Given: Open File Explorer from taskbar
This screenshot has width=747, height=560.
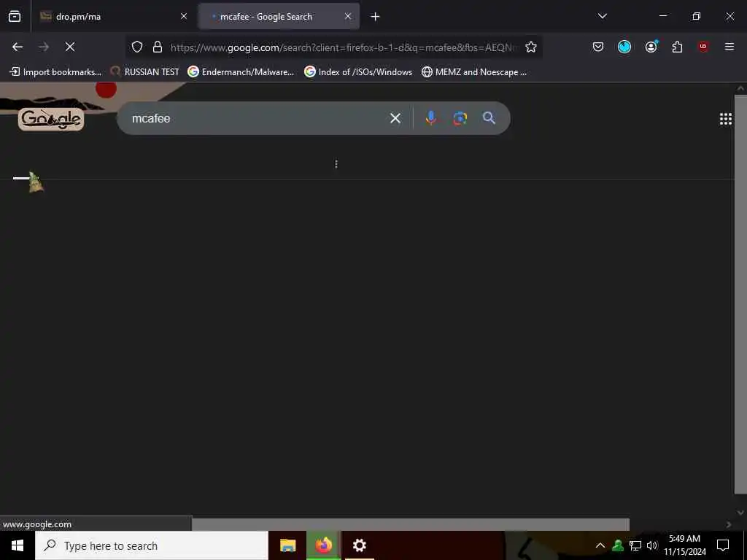Looking at the screenshot, I should 287,545.
